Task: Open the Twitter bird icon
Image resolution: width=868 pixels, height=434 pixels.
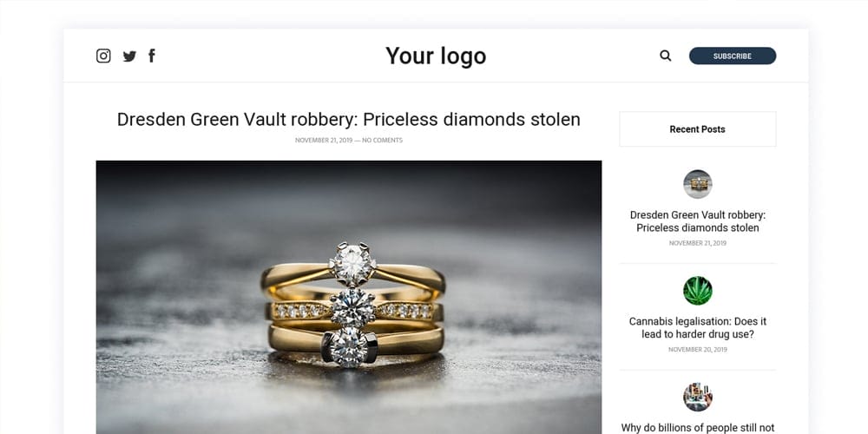Action: [x=129, y=56]
